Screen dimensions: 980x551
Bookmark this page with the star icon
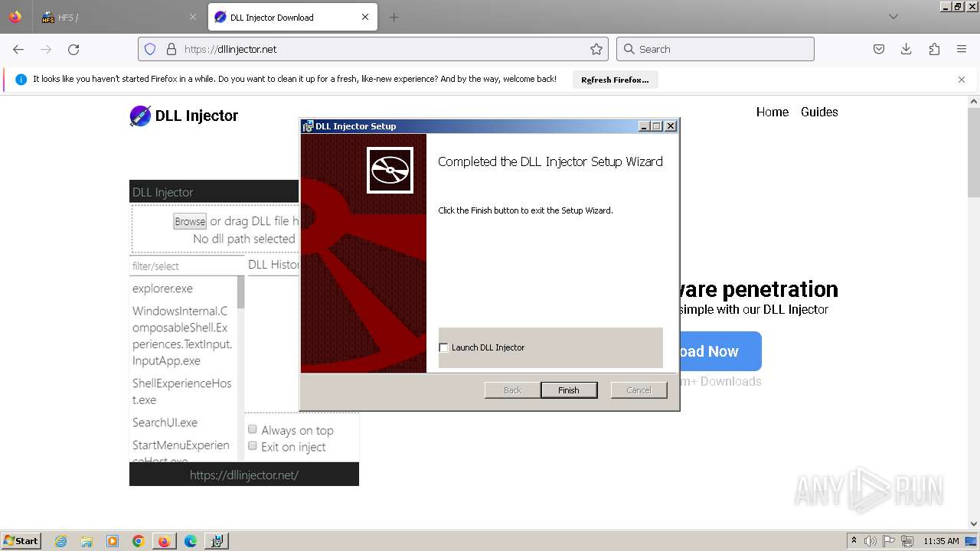click(x=596, y=49)
